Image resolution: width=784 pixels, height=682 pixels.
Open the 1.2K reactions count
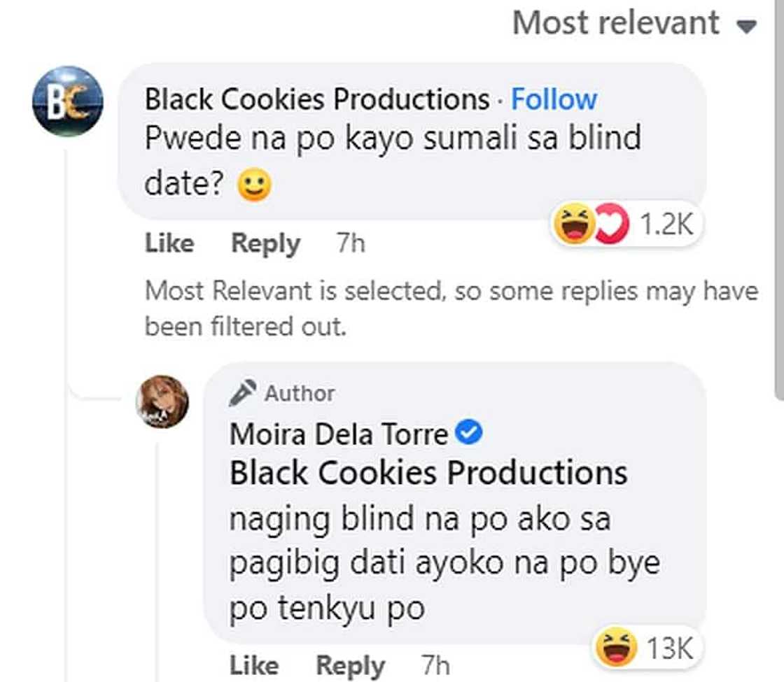pos(666,225)
